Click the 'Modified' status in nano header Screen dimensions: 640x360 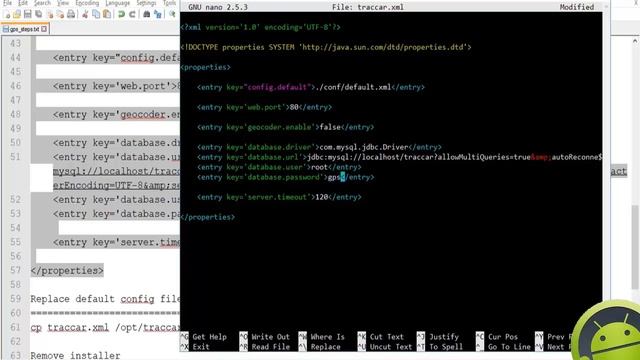(x=577, y=7)
